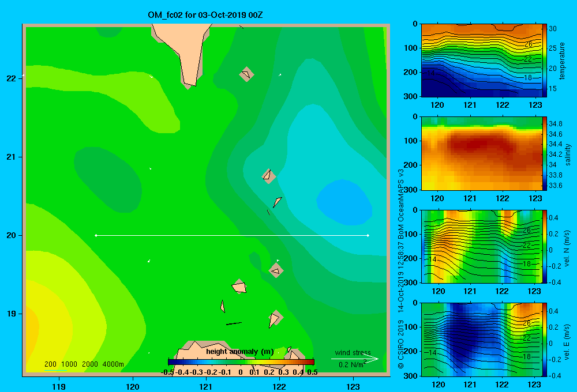Screen dimensions: 577x392
Task: Click the CSIRO BoM OceanMAPS copyright text
Action: (x=401, y=269)
